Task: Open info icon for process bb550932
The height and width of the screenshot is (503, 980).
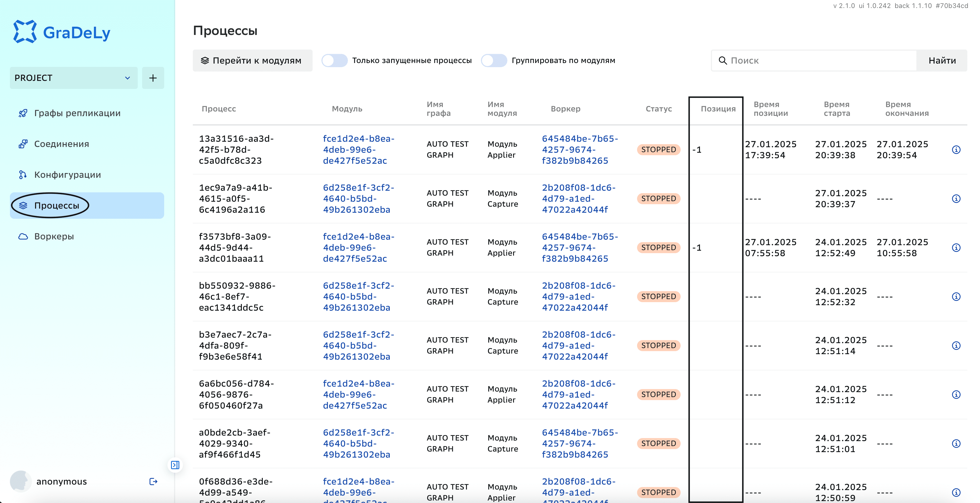Action: tap(956, 297)
